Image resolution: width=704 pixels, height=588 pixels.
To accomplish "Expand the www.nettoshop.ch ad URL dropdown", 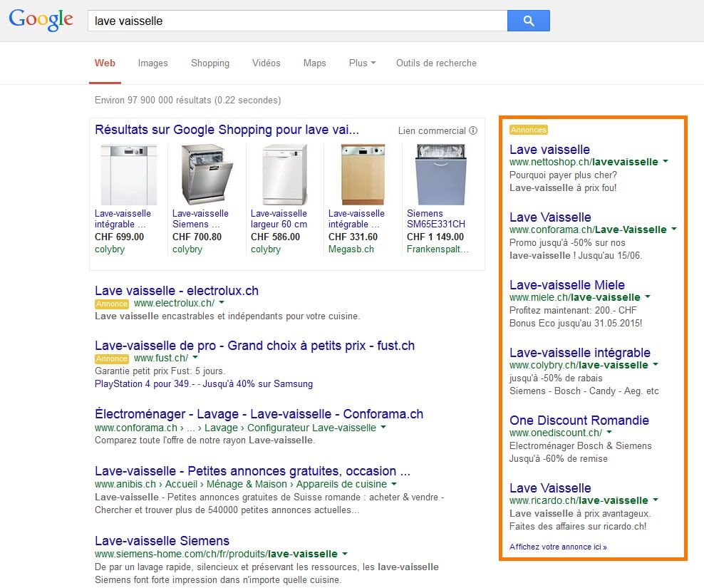I will [x=666, y=161].
